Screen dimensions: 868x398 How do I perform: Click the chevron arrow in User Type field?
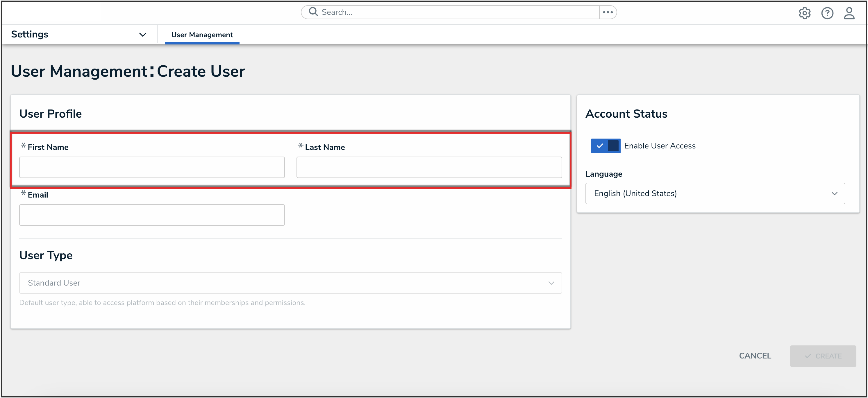tap(551, 283)
